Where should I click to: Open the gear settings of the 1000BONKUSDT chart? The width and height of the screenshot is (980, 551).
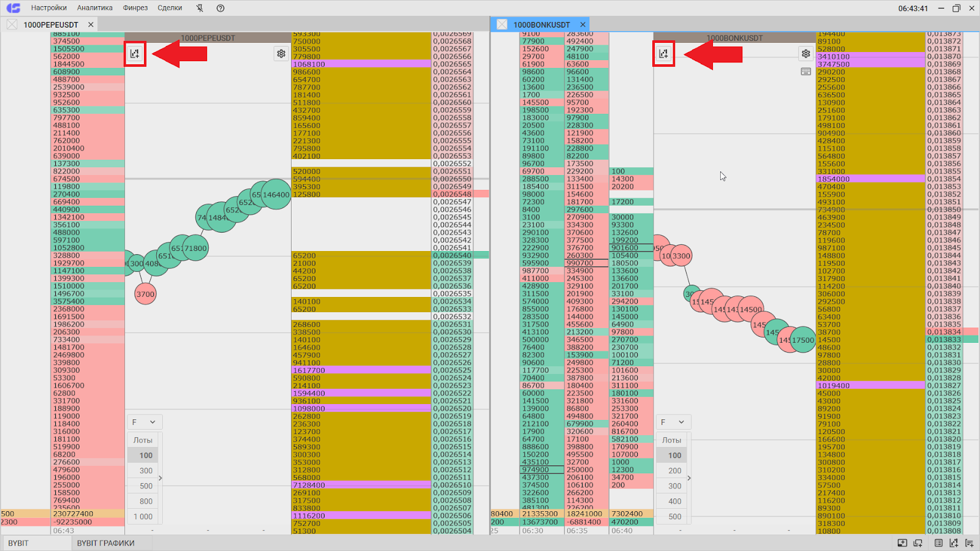click(x=806, y=54)
